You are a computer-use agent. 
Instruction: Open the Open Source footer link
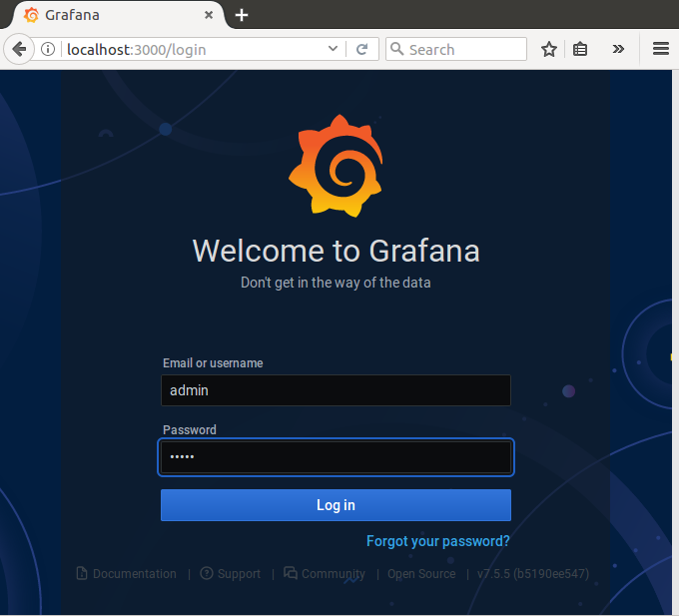(421, 574)
